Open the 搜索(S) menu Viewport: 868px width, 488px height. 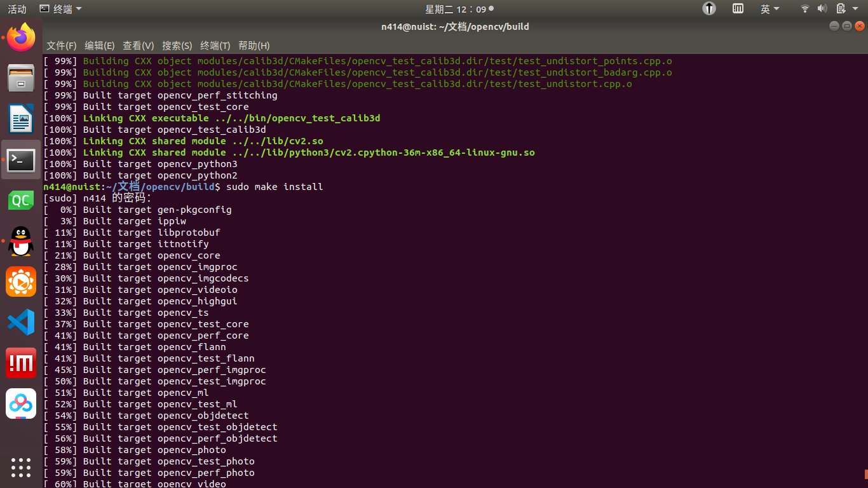[x=177, y=46]
